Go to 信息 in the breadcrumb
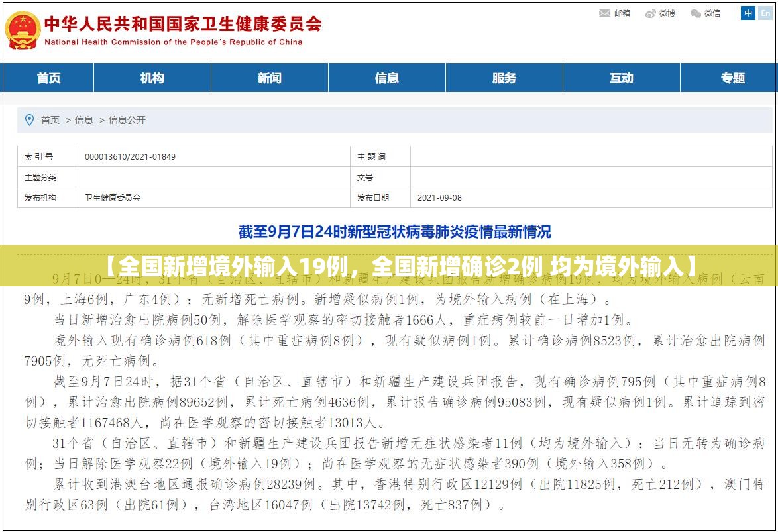 (84, 120)
